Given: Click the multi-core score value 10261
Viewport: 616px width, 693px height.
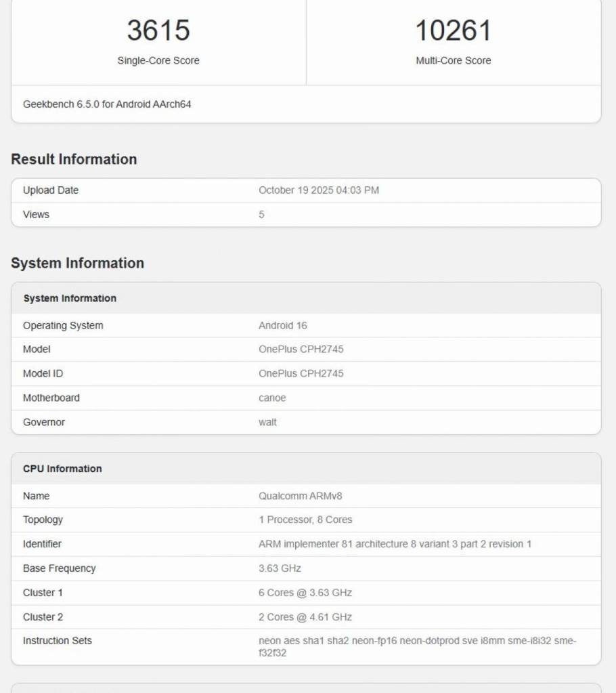Looking at the screenshot, I should click(453, 30).
